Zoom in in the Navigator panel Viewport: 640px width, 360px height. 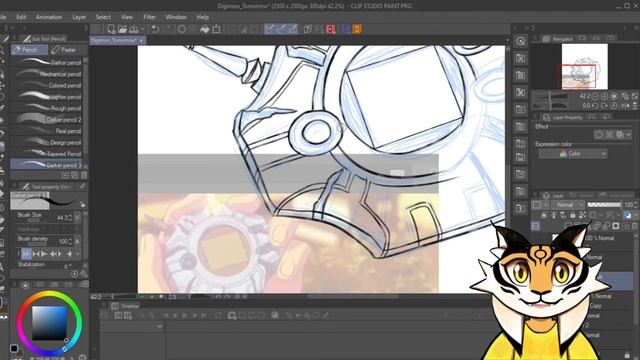(x=604, y=96)
